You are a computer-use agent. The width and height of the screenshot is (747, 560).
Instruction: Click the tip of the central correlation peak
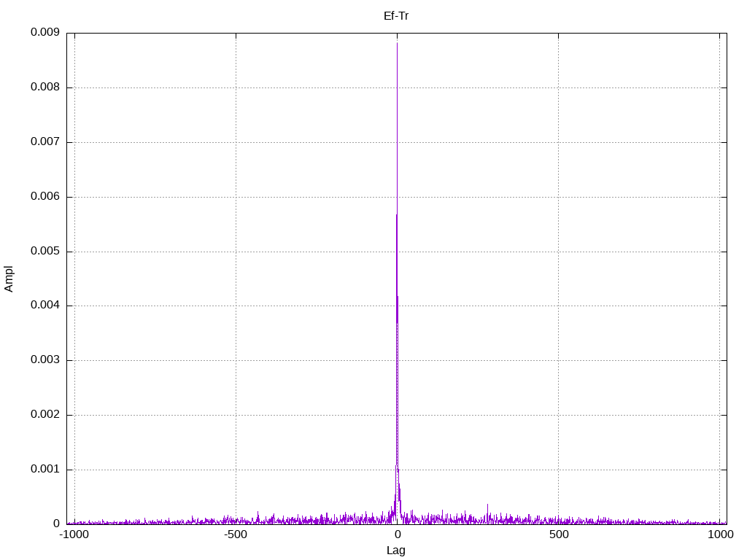point(398,43)
